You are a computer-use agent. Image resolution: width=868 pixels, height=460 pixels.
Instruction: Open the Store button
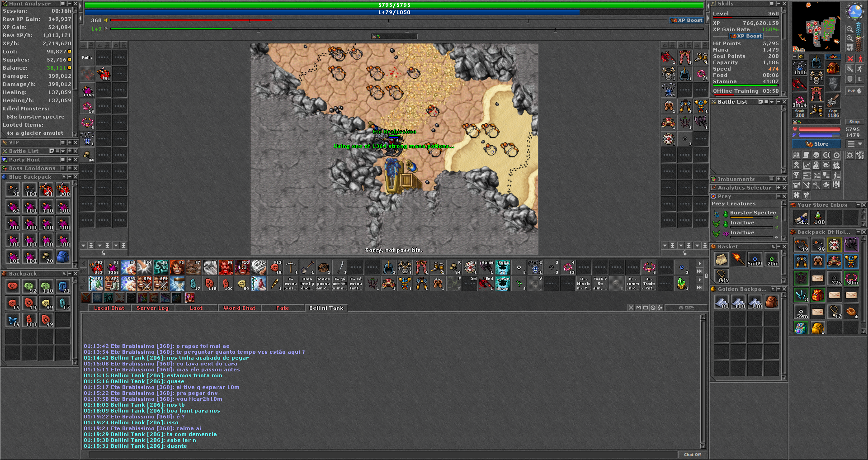point(816,144)
